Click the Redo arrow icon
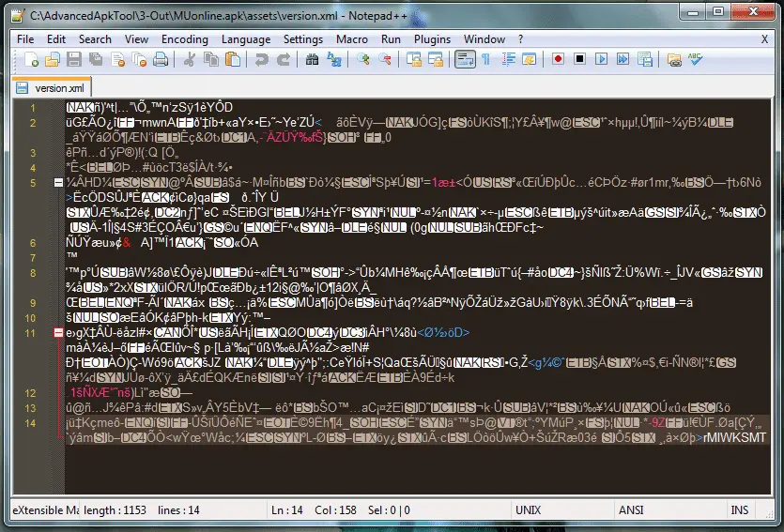Viewport: 784px width, 532px height. [283, 60]
